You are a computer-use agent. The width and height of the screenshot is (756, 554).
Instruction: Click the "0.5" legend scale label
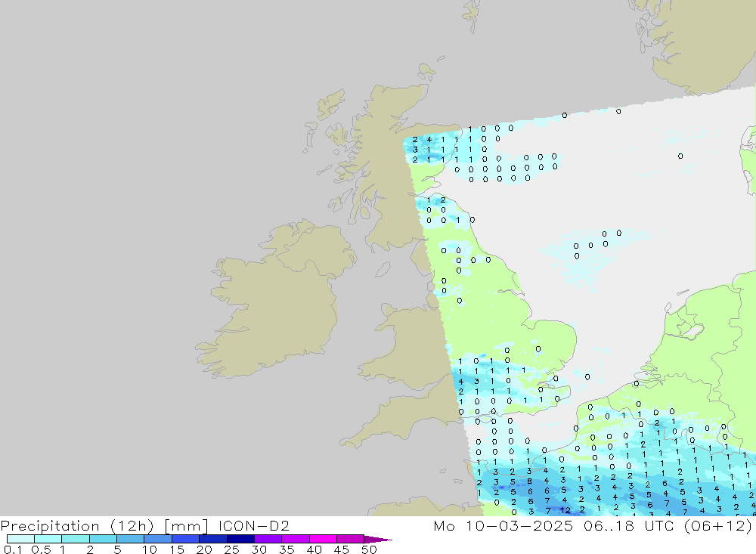41,549
